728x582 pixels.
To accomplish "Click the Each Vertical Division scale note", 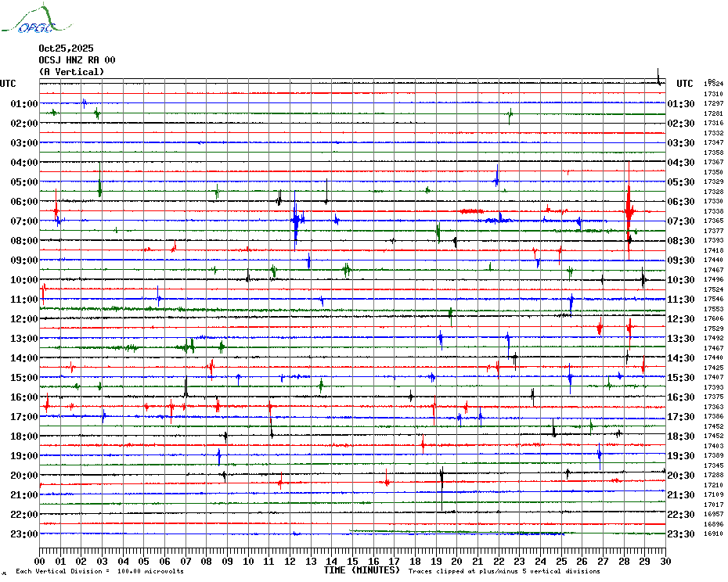I will 100,571.
